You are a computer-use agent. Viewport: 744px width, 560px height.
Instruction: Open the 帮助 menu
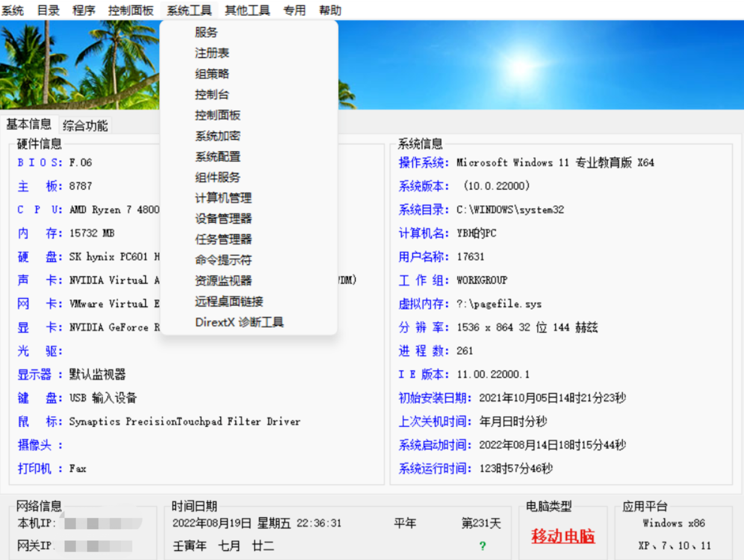click(x=331, y=10)
